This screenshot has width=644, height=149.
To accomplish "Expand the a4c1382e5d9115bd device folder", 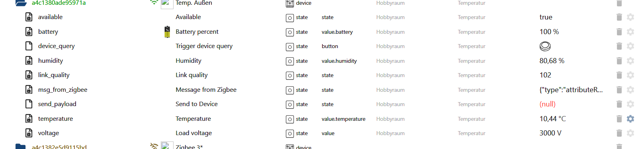I will (21, 147).
